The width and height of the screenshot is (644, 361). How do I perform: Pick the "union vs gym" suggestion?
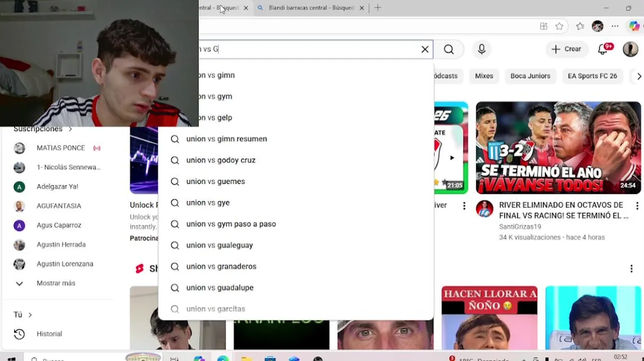coord(316,96)
